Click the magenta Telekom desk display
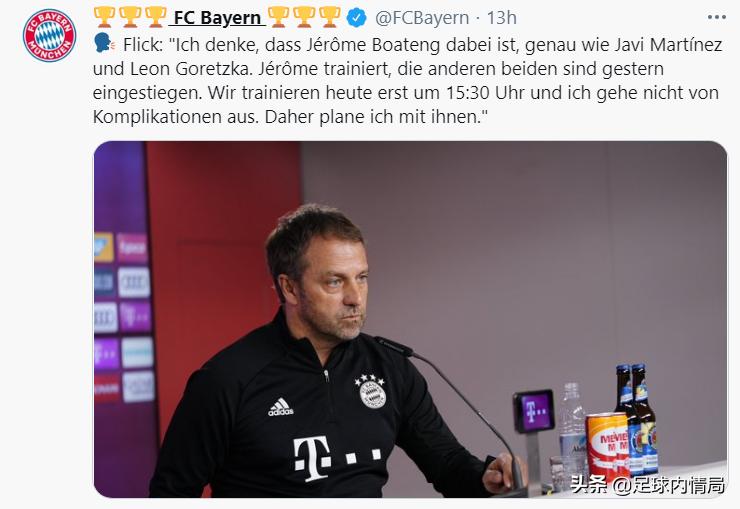This screenshot has width=740, height=509. (x=534, y=410)
